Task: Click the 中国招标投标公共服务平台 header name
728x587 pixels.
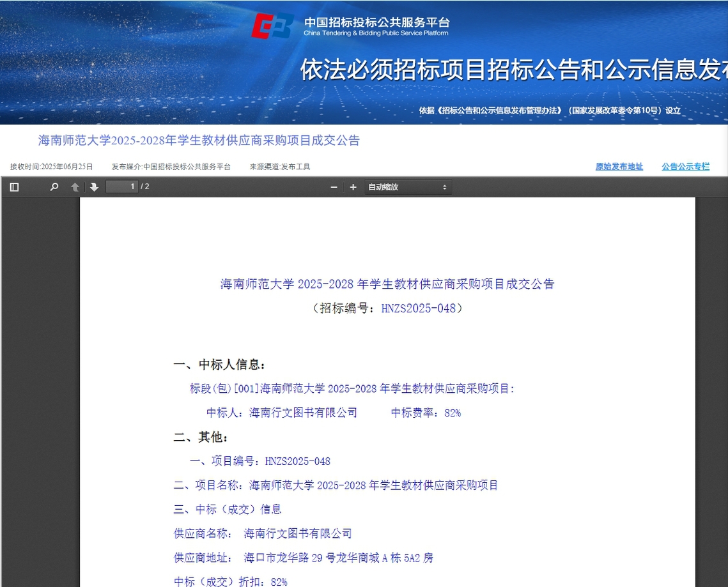Action: [376, 22]
